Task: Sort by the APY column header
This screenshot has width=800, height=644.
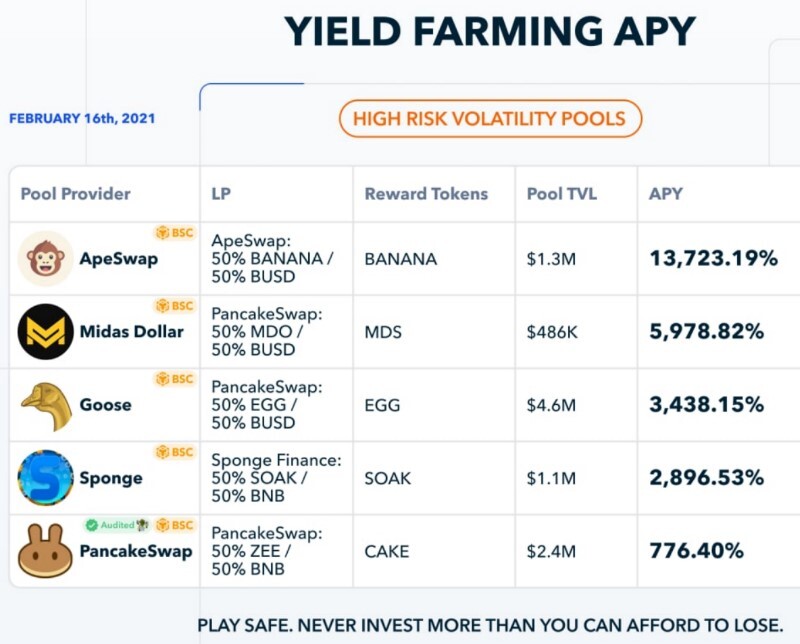Action: (665, 194)
